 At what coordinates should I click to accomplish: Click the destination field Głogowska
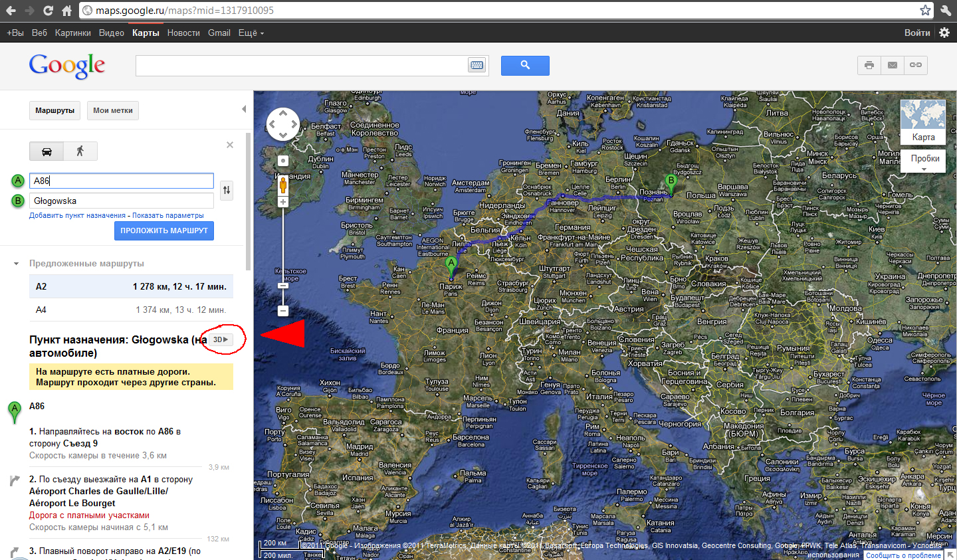point(122,201)
